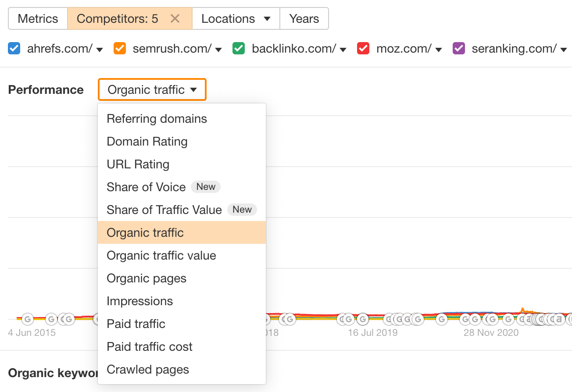The image size is (572, 392).
Task: Expand the backlinko.com/ dropdown arrow
Action: tap(343, 50)
